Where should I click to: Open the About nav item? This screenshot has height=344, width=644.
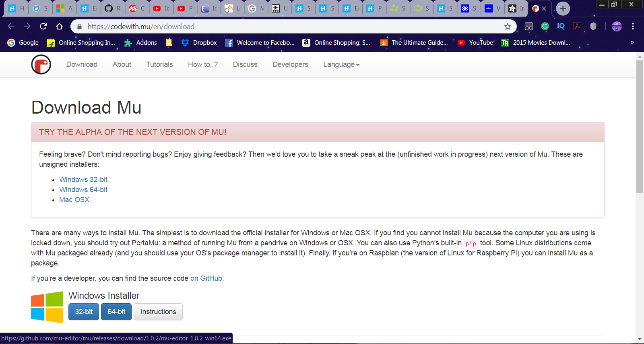tap(122, 64)
